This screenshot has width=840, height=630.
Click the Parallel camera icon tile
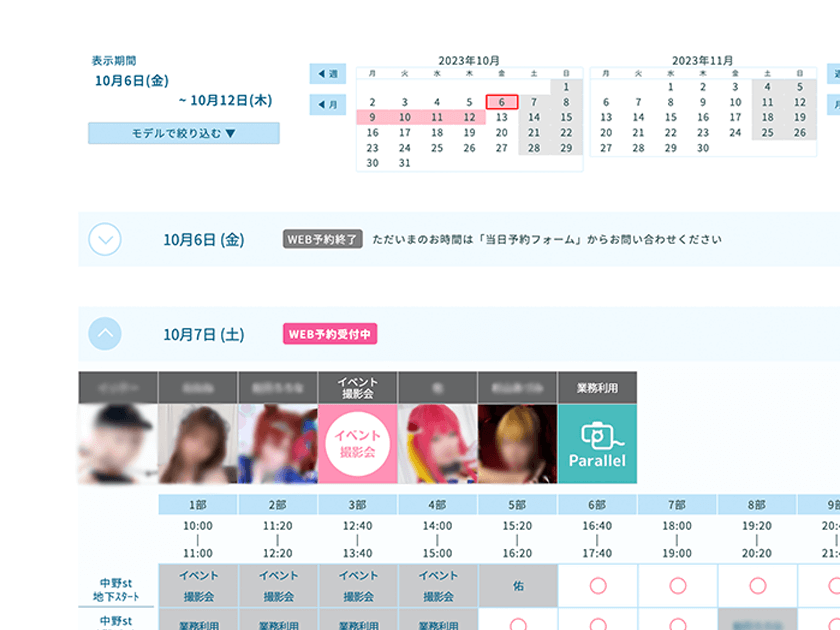pos(597,444)
